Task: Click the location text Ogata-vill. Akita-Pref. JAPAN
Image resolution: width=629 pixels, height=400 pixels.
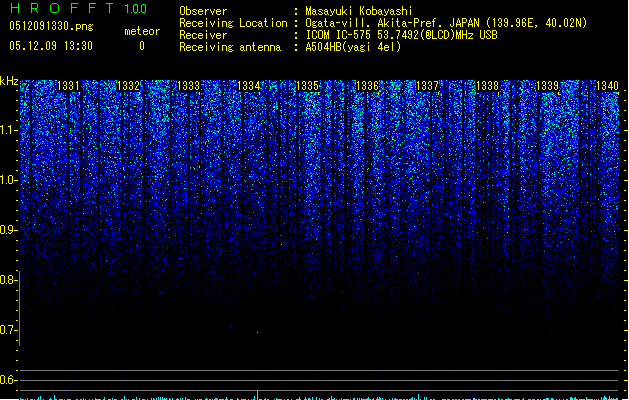Action: tap(393, 23)
